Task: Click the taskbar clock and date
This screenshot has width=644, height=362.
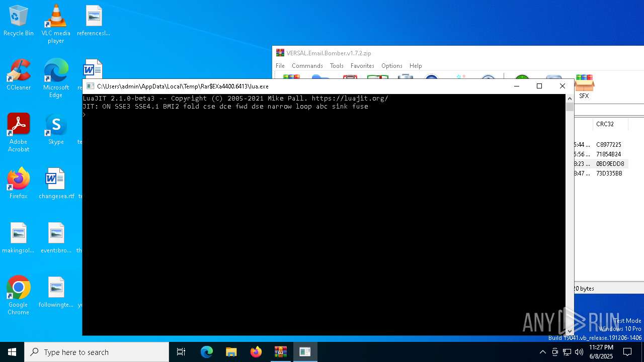Action: click(601, 352)
